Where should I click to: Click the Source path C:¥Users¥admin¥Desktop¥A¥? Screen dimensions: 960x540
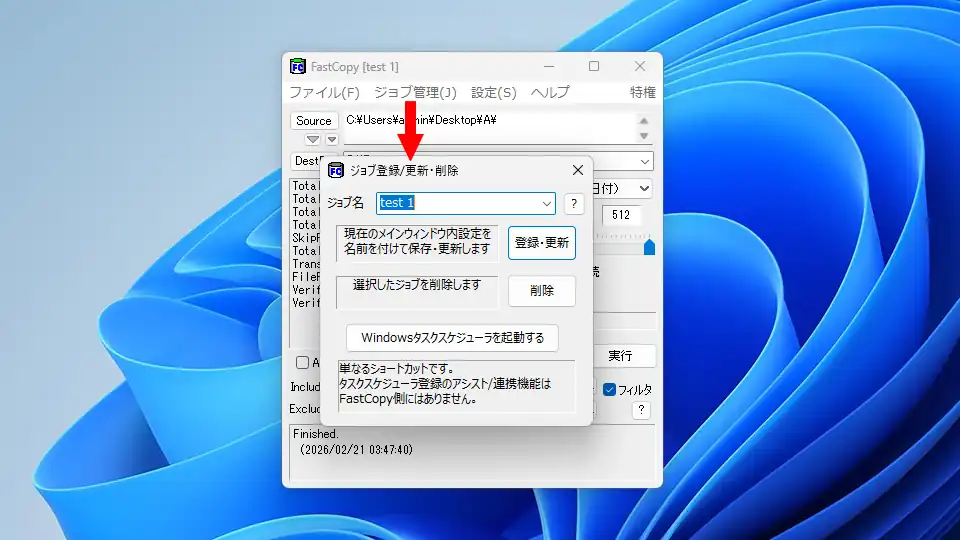[421, 120]
